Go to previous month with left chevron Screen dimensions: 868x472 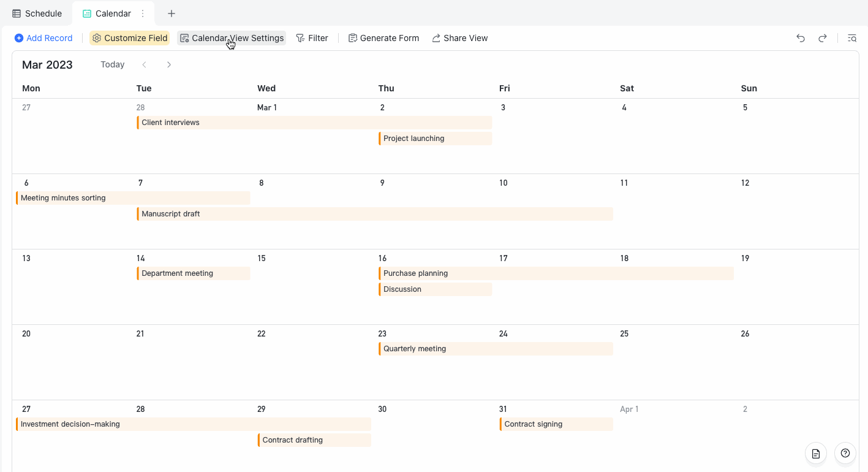click(x=144, y=64)
